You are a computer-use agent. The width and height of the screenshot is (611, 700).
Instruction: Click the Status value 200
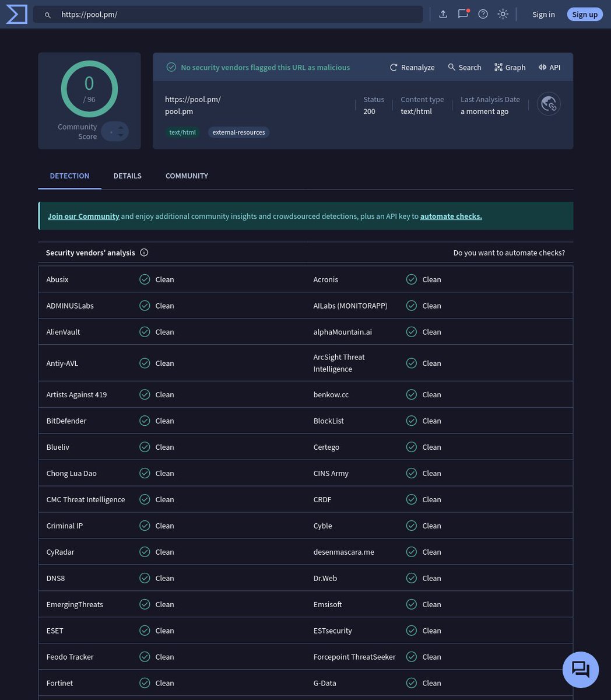click(370, 111)
